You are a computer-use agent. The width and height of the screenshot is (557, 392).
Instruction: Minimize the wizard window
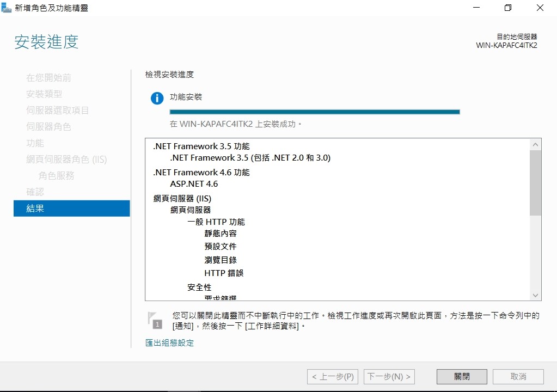click(x=476, y=8)
